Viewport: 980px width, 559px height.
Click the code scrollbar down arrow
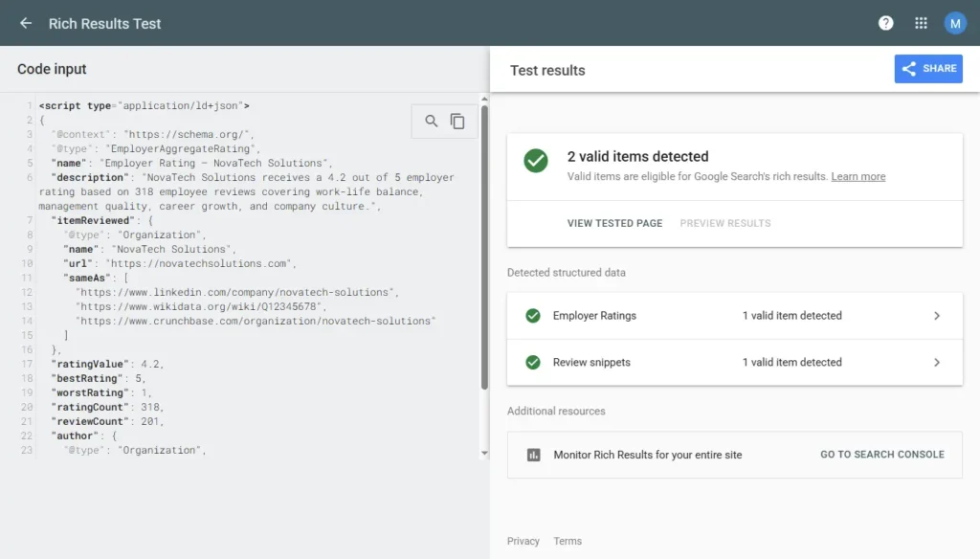[483, 454]
